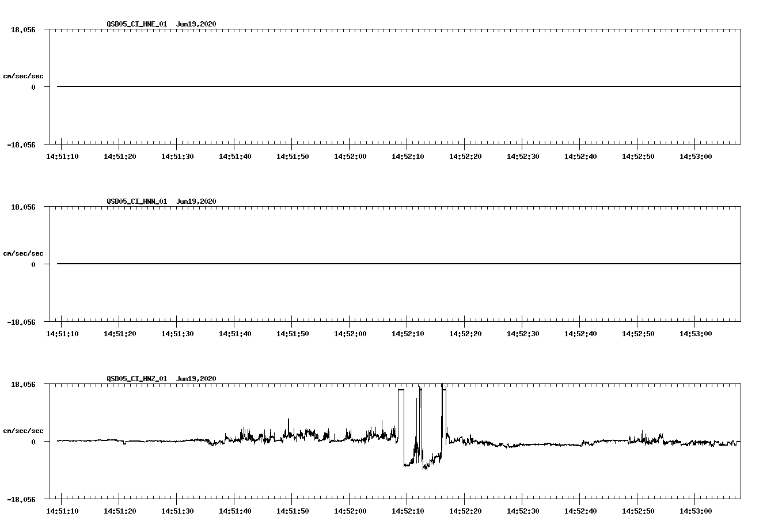Click the 14:51:50 time label under HNE plot
The image size is (782, 532).
[293, 157]
